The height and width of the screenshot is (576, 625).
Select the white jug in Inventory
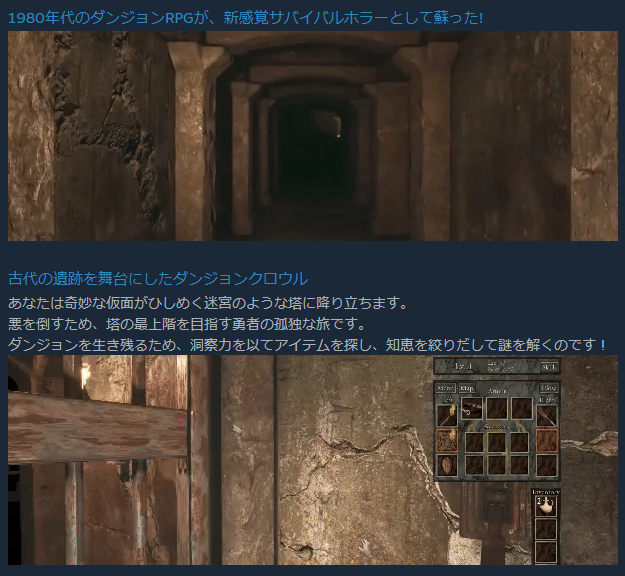[x=546, y=506]
